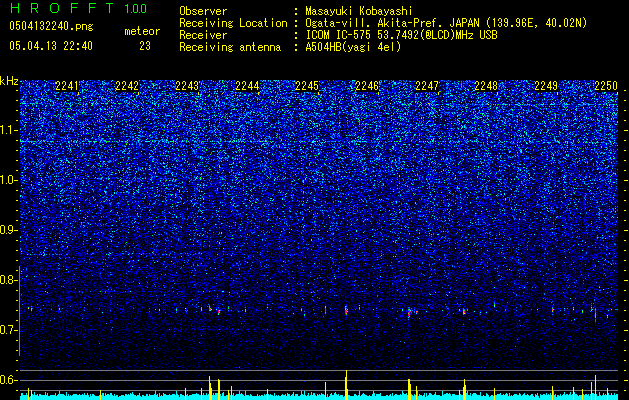Select the 0.7 kHz axis label
The image size is (629, 400).
[x=8, y=330]
